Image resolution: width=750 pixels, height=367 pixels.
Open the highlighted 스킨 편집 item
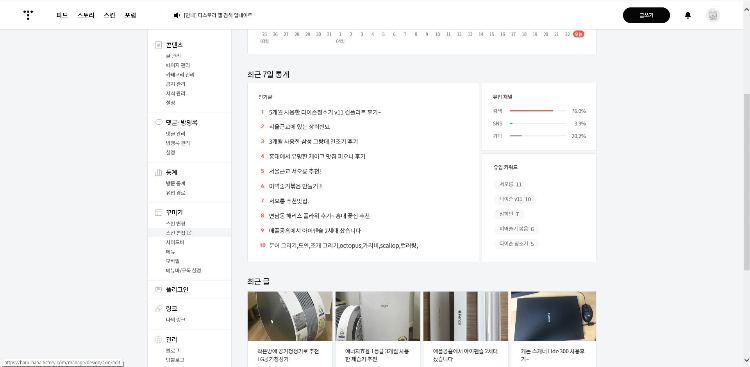click(x=189, y=233)
